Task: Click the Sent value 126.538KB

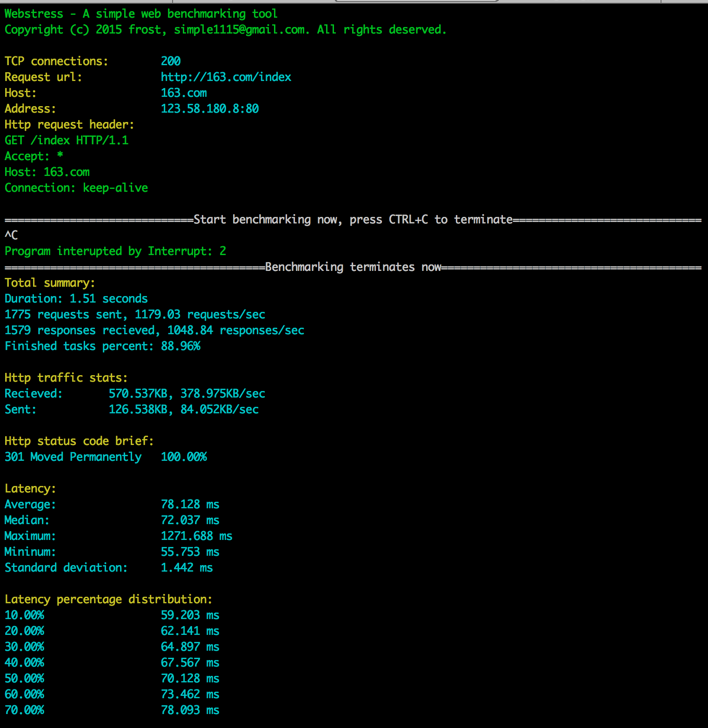Action: (138, 409)
